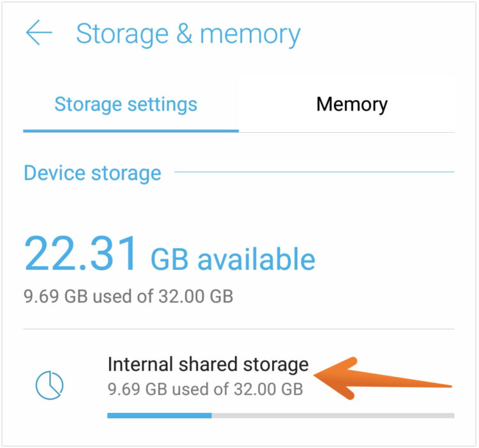Click the blue filled part of usage bar
The width and height of the screenshot is (479, 448).
[x=159, y=415]
